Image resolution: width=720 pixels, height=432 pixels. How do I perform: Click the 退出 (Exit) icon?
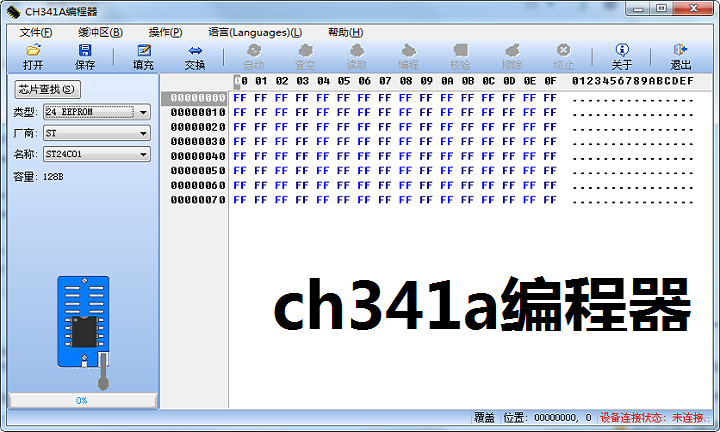tap(681, 50)
